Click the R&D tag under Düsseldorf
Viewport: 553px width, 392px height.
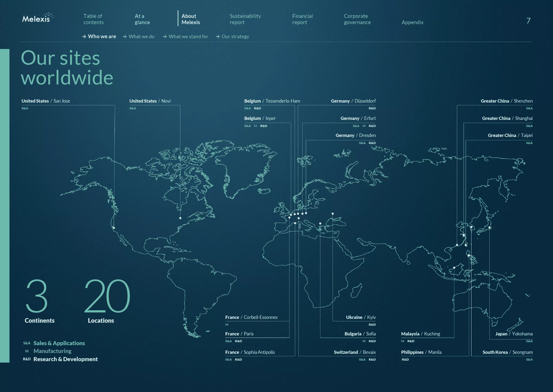(372, 108)
